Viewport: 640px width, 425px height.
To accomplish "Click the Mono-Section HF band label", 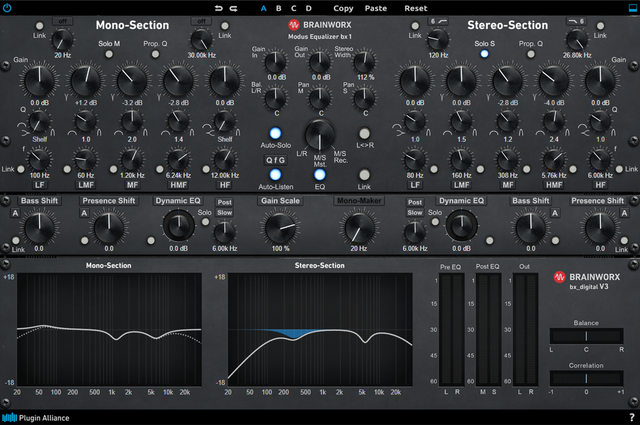I will pyautogui.click(x=225, y=185).
